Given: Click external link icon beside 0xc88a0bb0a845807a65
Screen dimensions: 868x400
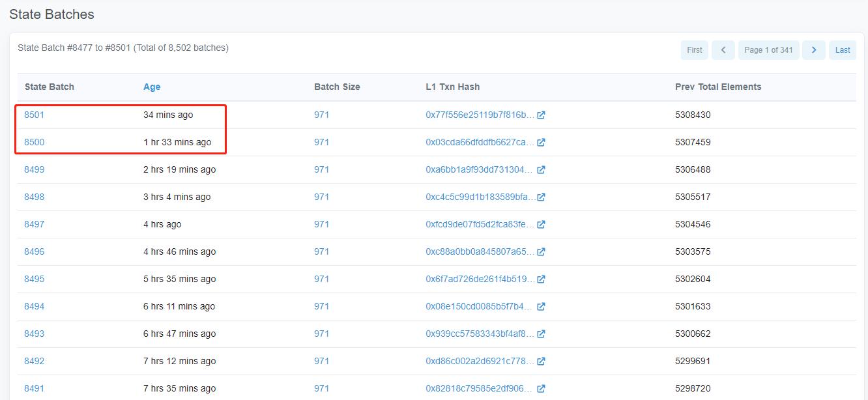Looking at the screenshot, I should [x=541, y=252].
